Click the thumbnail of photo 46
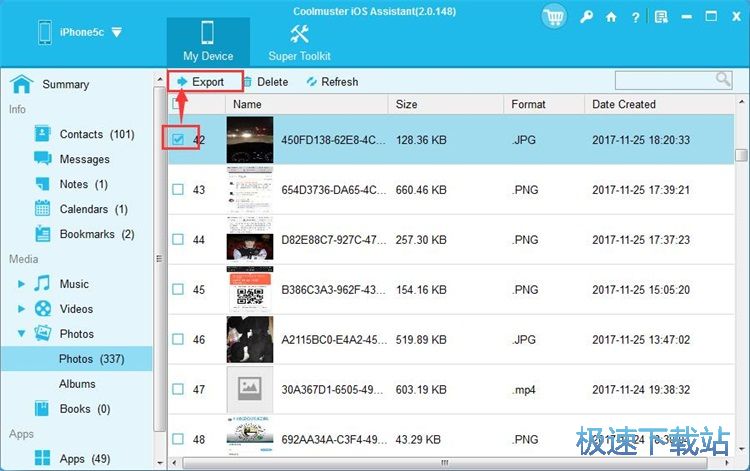 [x=250, y=339]
